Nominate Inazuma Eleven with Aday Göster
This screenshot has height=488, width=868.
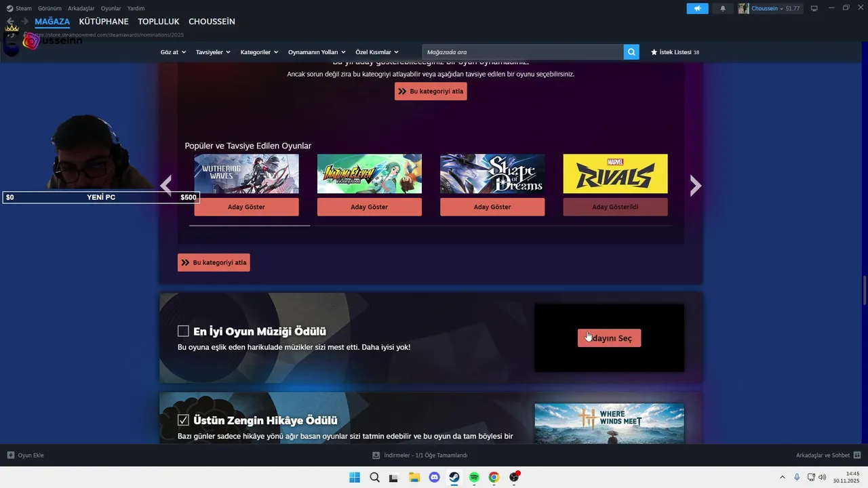click(x=370, y=207)
